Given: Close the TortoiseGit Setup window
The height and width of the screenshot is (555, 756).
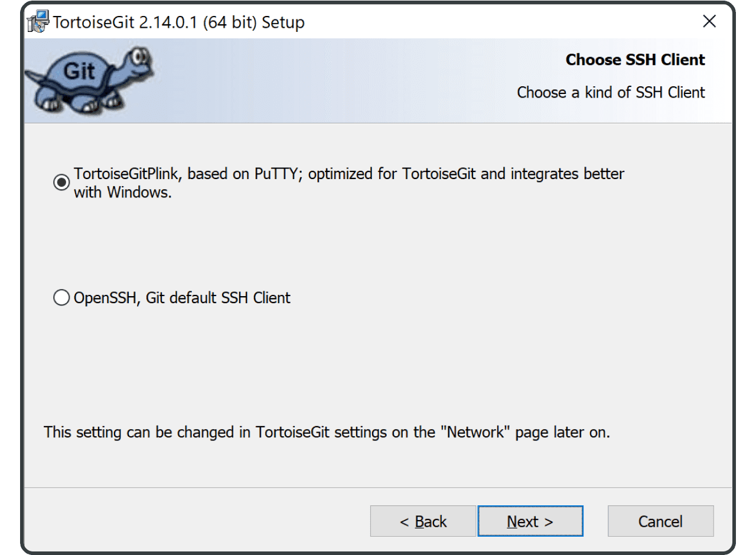Looking at the screenshot, I should (709, 22).
